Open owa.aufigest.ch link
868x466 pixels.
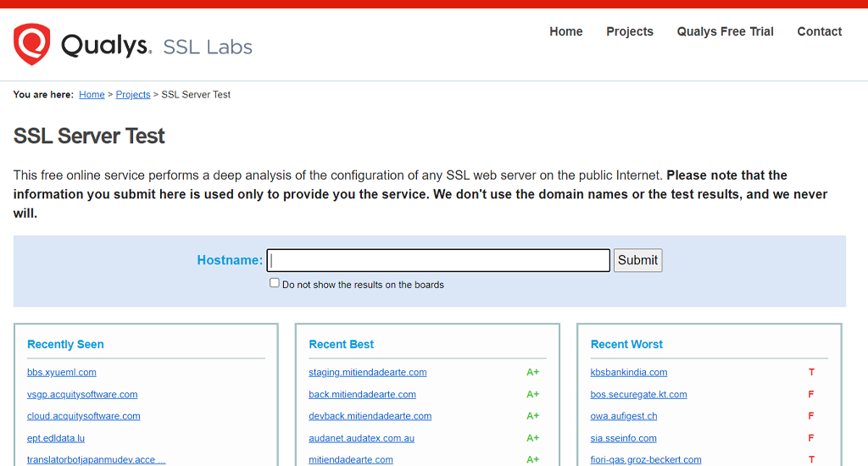tap(624, 416)
